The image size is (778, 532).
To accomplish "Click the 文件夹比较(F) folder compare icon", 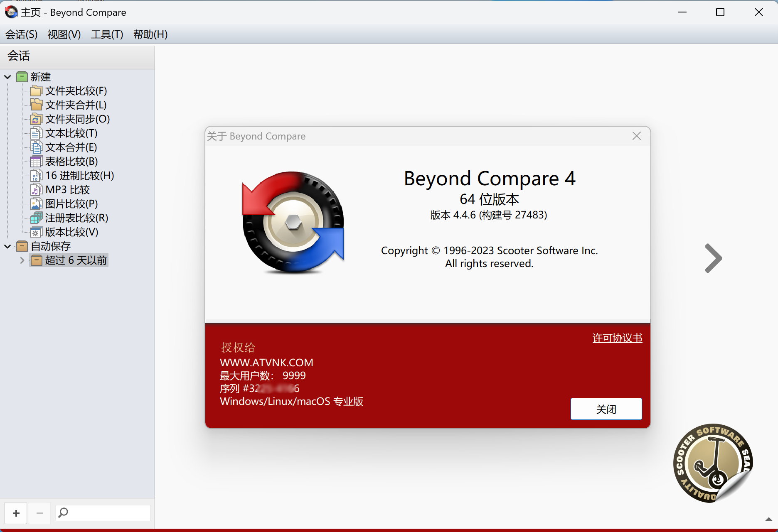I will pyautogui.click(x=36, y=91).
